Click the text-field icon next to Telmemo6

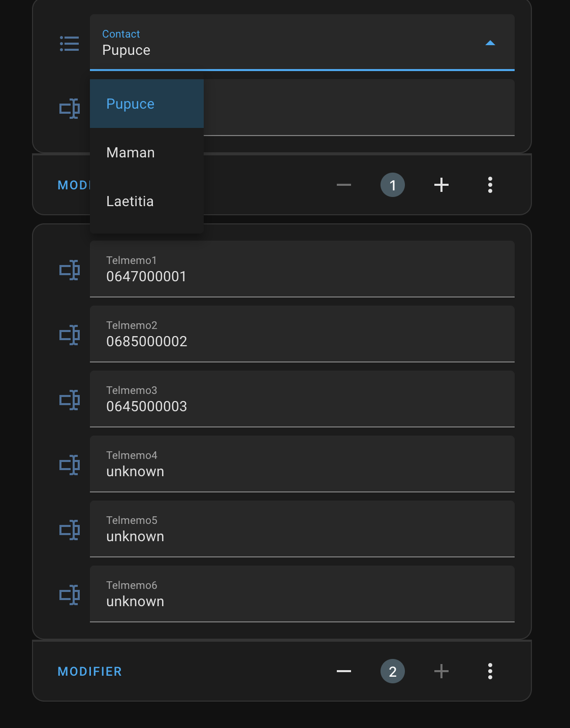coord(70,595)
